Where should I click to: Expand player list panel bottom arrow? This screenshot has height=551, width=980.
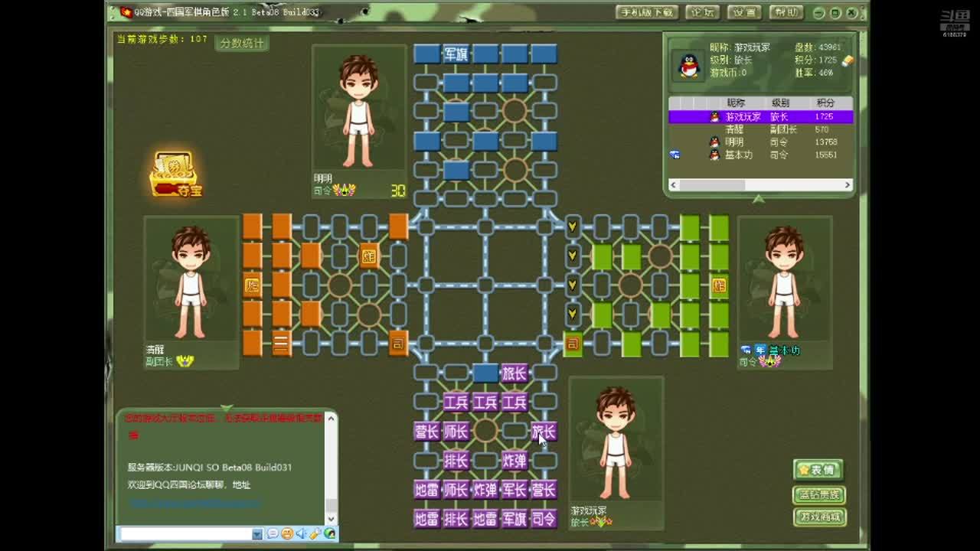pyautogui.click(x=758, y=200)
